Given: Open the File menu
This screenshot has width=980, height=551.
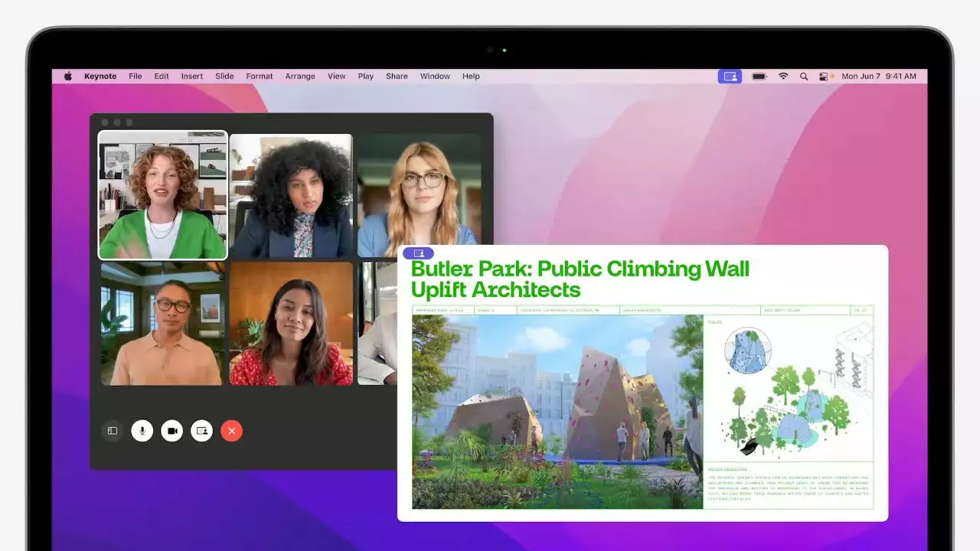Looking at the screenshot, I should click(136, 77).
